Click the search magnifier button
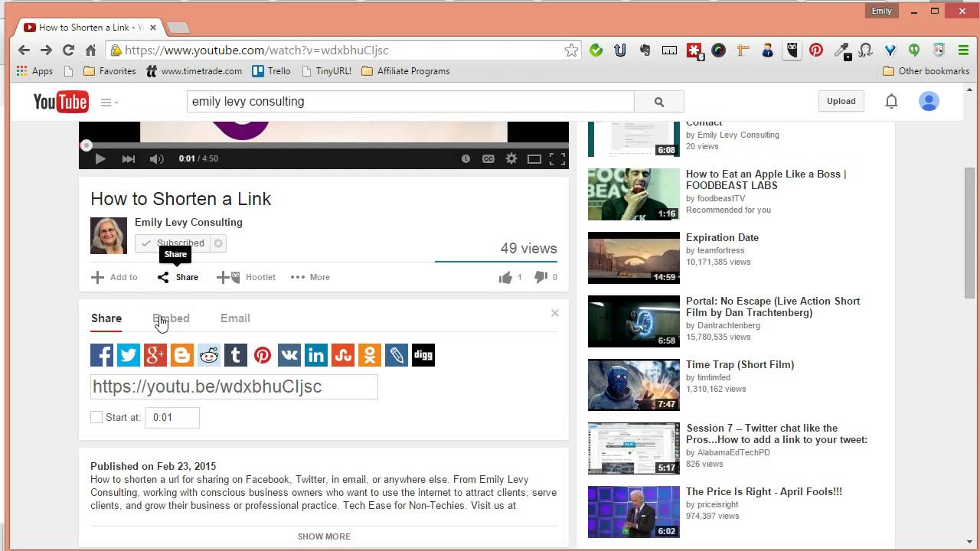Image resolution: width=980 pixels, height=551 pixels. 659,101
